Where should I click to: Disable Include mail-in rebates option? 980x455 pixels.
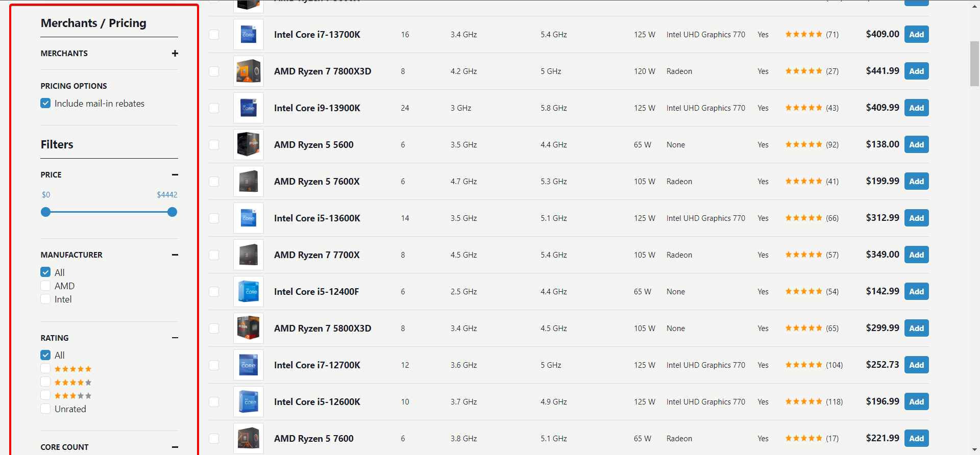tap(45, 104)
